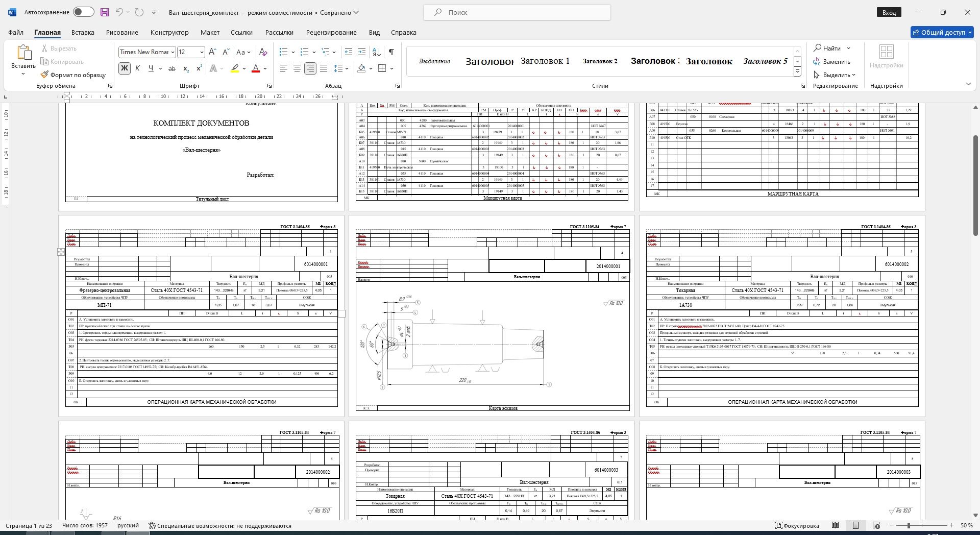Viewport: 980px width, 535px height.
Task: Open the Вставка ribbon tab
Action: coord(83,32)
